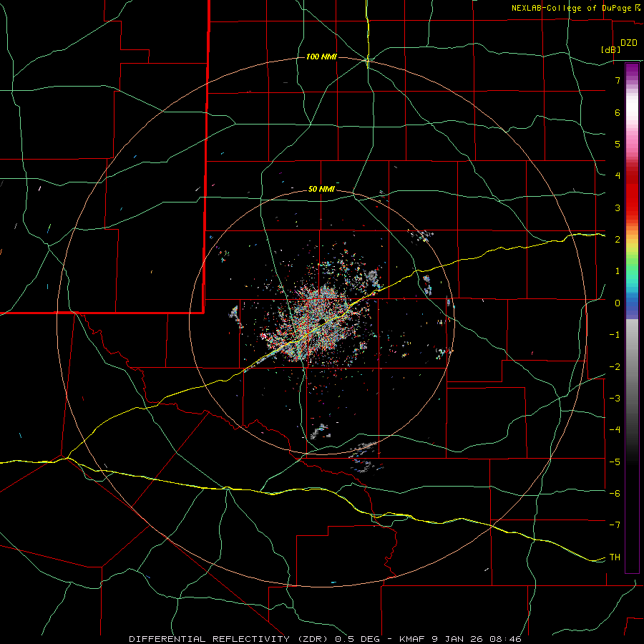Click the 4 value on the color scale
The height and width of the screenshot is (644, 644).
[x=618, y=175]
